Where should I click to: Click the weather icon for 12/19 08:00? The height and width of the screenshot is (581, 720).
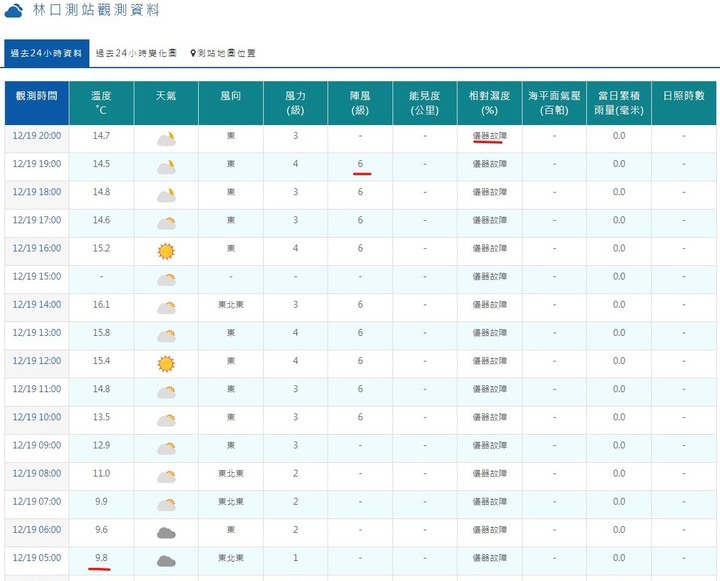coord(166,476)
